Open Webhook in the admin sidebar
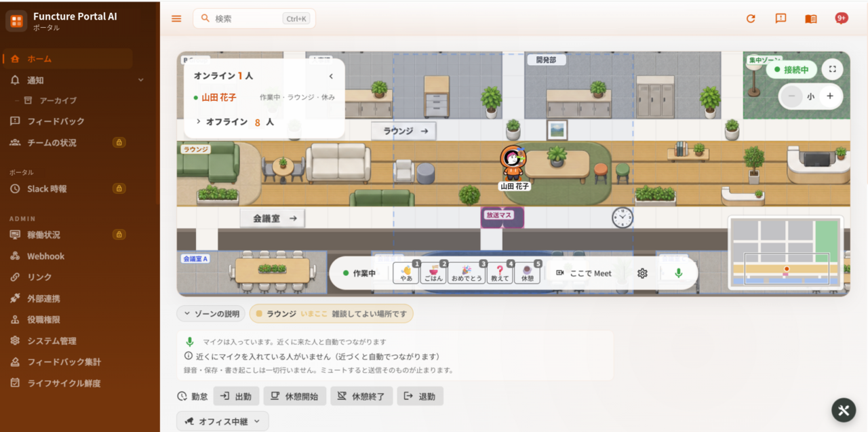Viewport: 868px width, 432px height. click(45, 256)
